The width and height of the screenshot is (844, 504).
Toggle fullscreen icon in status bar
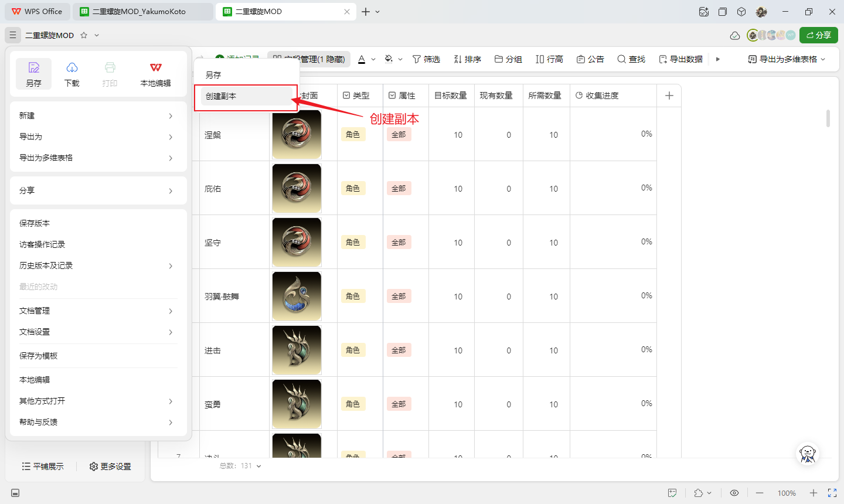click(x=832, y=493)
